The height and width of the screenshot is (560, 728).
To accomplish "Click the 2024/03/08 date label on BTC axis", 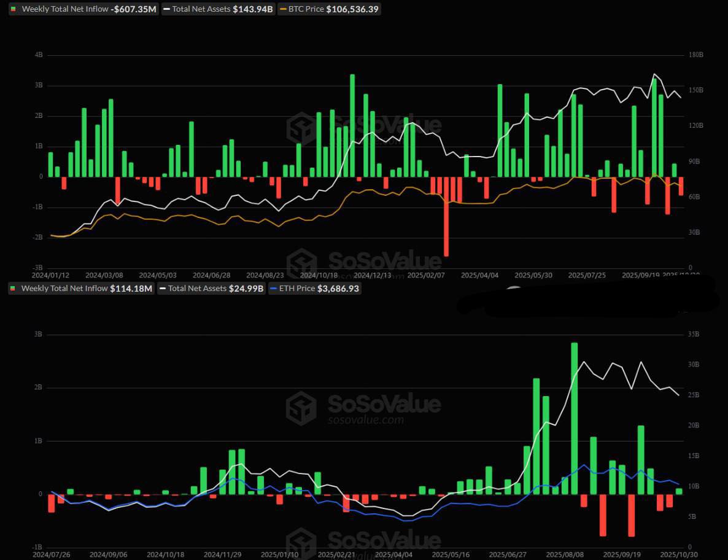I will coord(104,276).
